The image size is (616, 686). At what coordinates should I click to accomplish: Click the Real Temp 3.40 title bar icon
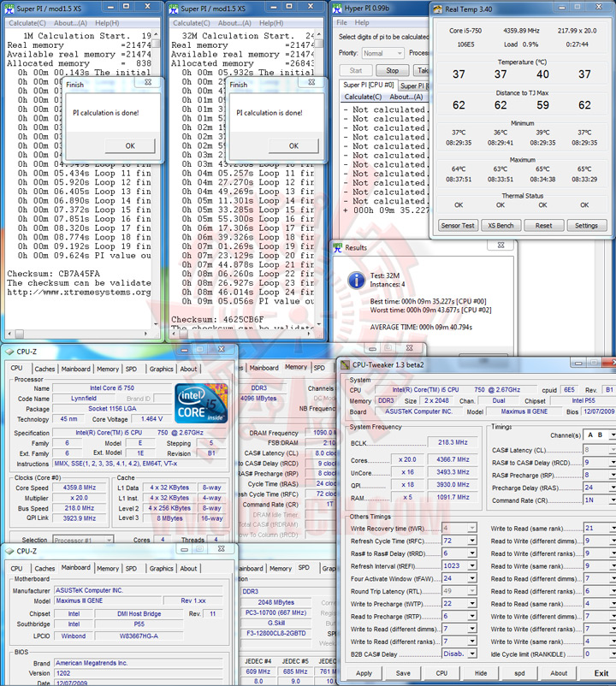tap(438, 9)
